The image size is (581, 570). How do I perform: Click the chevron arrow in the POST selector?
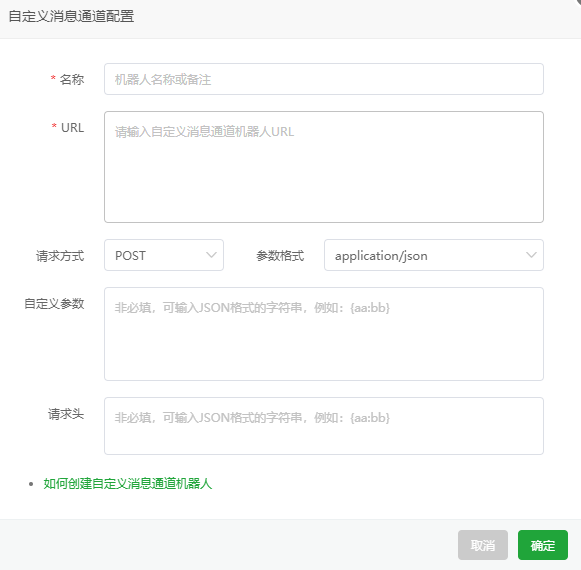pyautogui.click(x=211, y=255)
